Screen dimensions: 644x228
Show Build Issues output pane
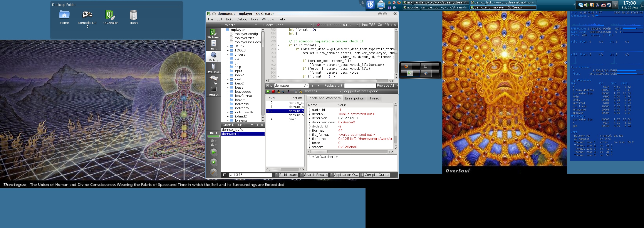[286, 175]
